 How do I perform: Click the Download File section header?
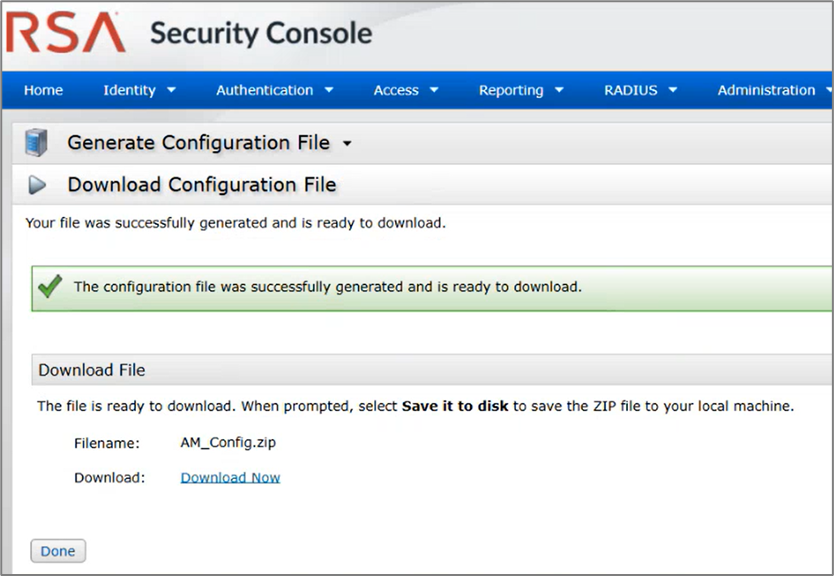coord(91,369)
